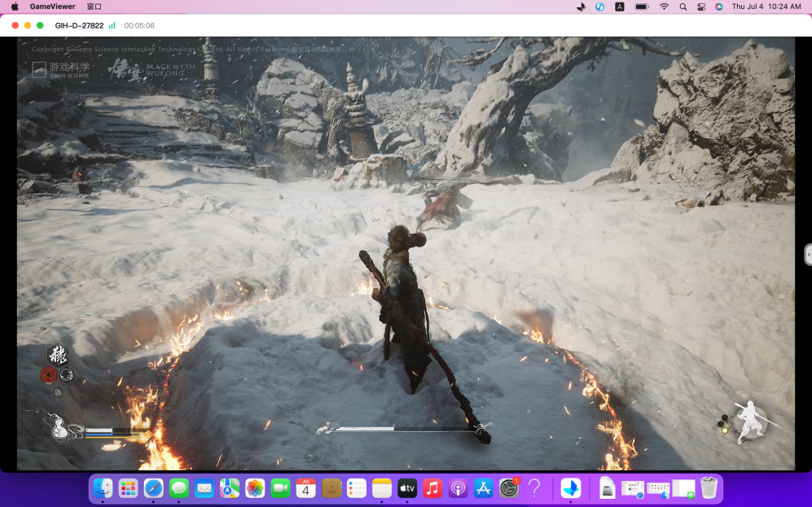Open the 窗口 menu
Image resolution: width=812 pixels, height=507 pixels.
click(94, 7)
